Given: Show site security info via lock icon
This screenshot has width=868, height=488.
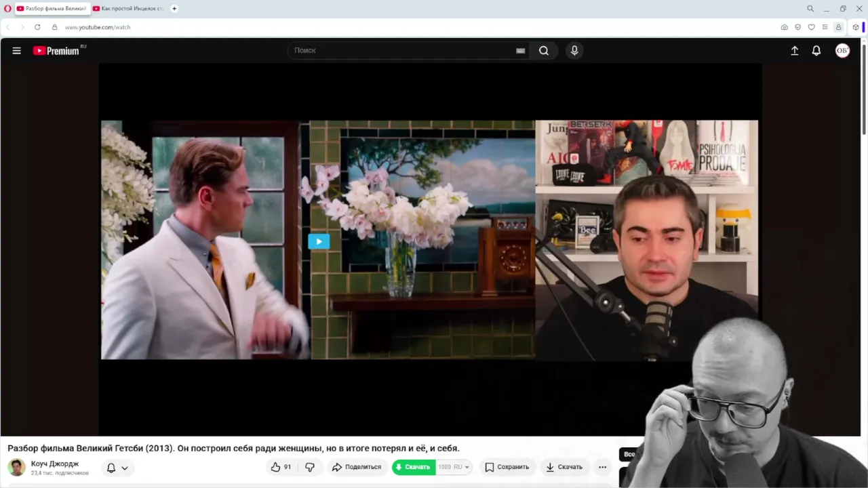Looking at the screenshot, I should (x=55, y=27).
